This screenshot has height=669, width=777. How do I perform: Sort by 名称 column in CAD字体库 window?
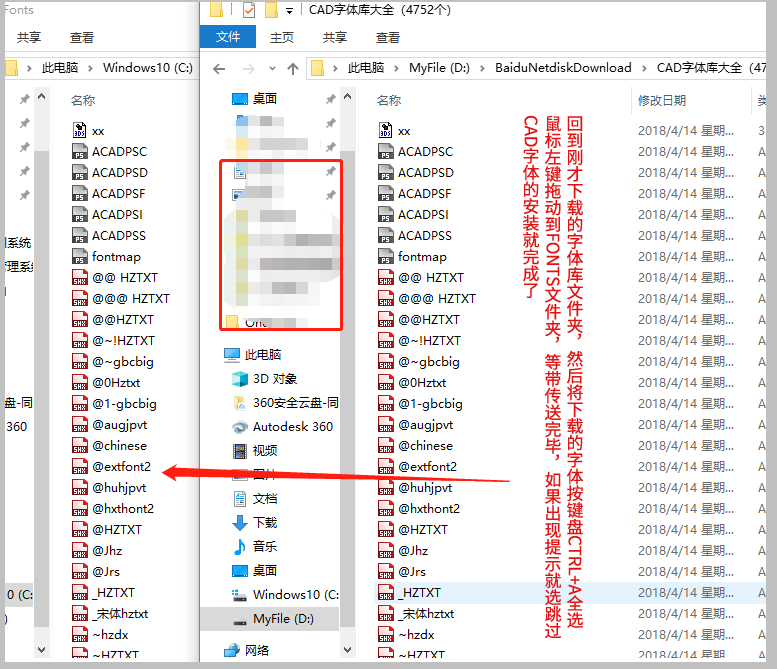(x=388, y=101)
